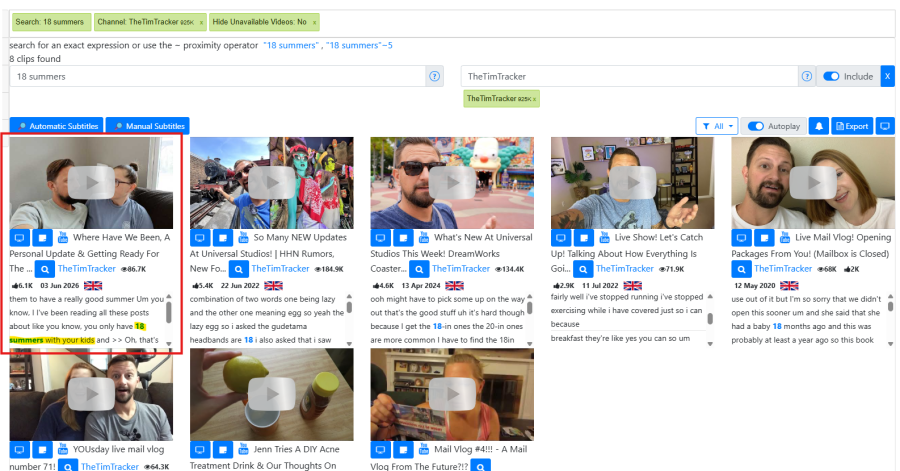Play the Where Have We Been video thumbnail
Image resolution: width=900 pixels, height=471 pixels.
(x=91, y=183)
